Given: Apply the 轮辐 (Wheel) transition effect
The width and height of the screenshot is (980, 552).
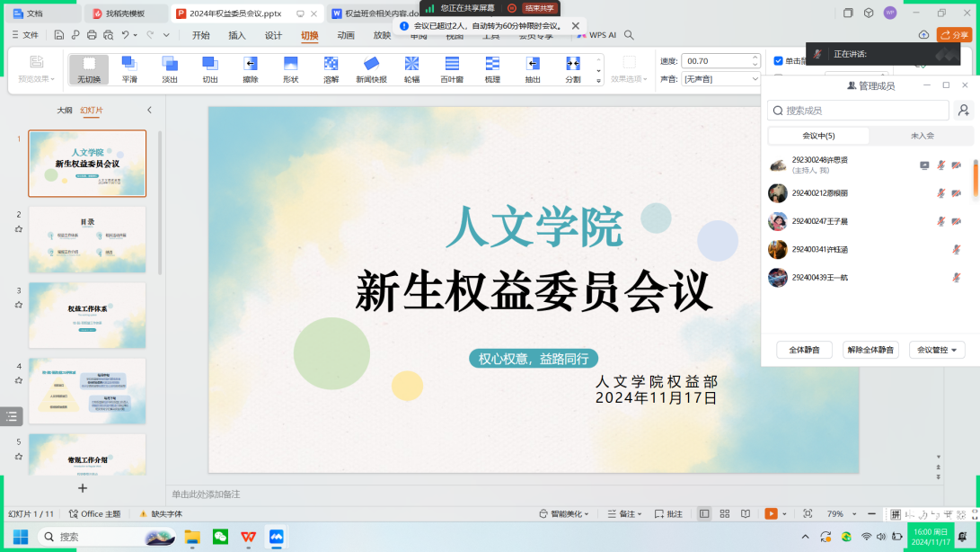Looking at the screenshot, I should [x=411, y=68].
